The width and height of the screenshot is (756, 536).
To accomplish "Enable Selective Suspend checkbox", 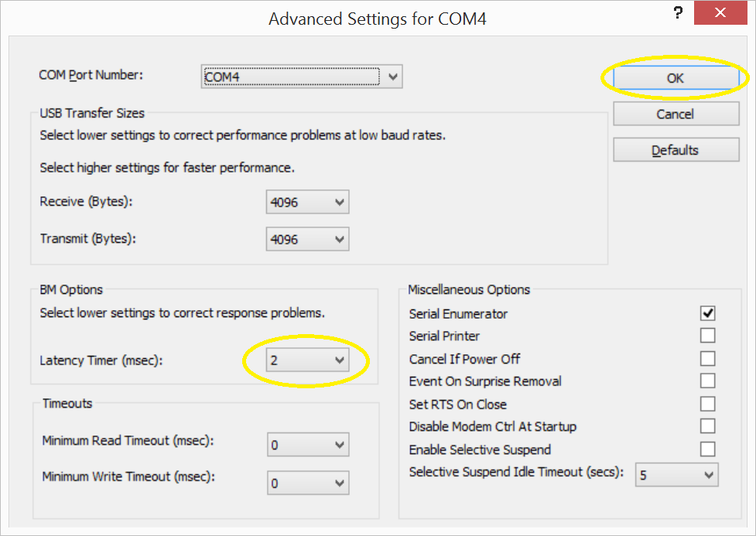I will [x=707, y=449].
